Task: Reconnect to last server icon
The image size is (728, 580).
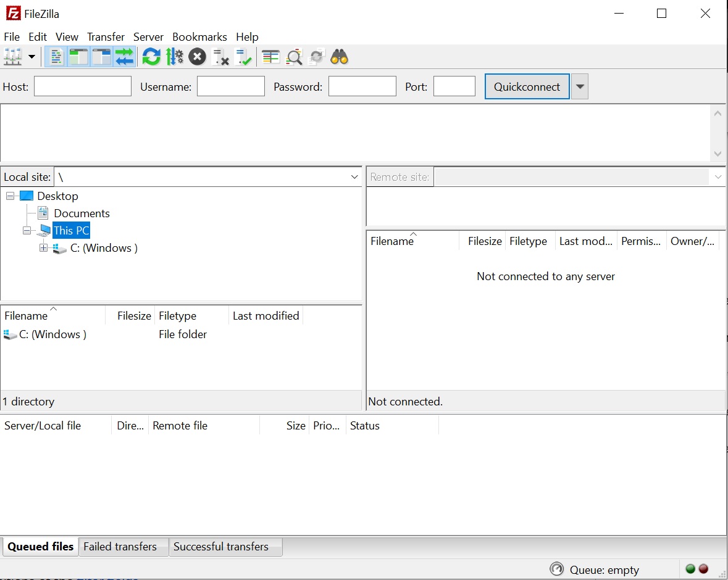Action: pos(243,57)
